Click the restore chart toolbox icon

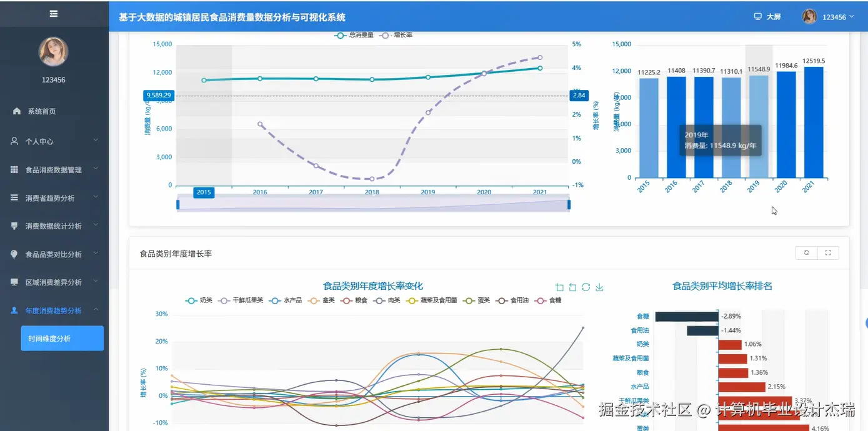586,287
